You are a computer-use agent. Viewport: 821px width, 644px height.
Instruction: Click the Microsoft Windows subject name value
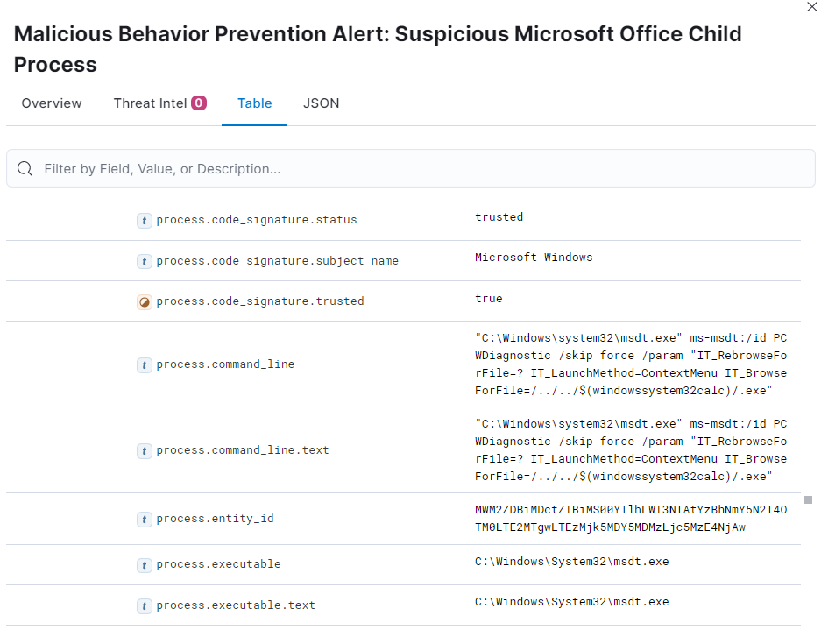pos(534,257)
